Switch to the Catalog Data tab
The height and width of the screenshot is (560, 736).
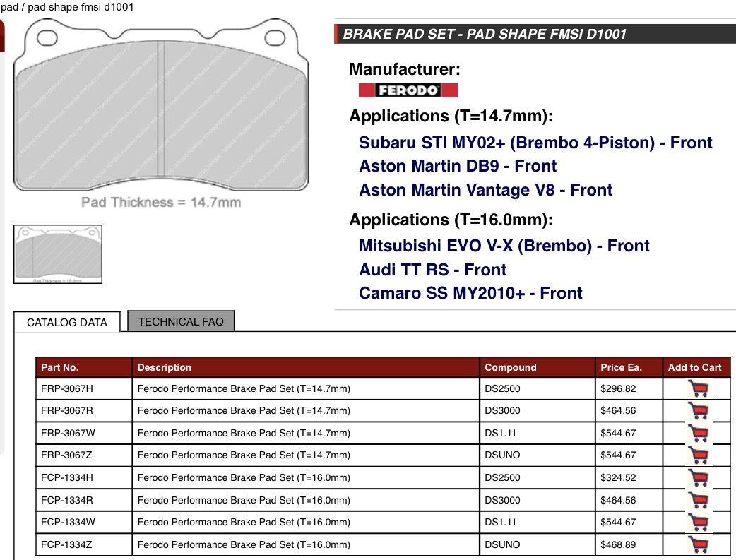66,323
